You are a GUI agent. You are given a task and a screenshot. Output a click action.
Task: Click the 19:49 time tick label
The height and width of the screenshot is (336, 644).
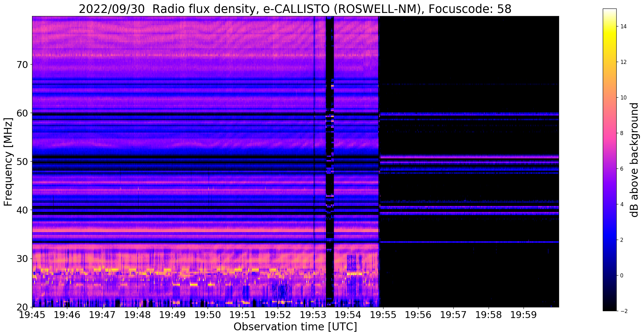pyautogui.click(x=173, y=315)
